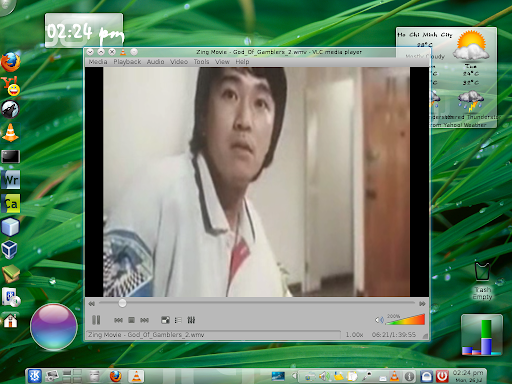Toggle elapsed time display 06:21/1:39:55
Image resolution: width=512 pixels, height=384 pixels.
[x=394, y=334]
